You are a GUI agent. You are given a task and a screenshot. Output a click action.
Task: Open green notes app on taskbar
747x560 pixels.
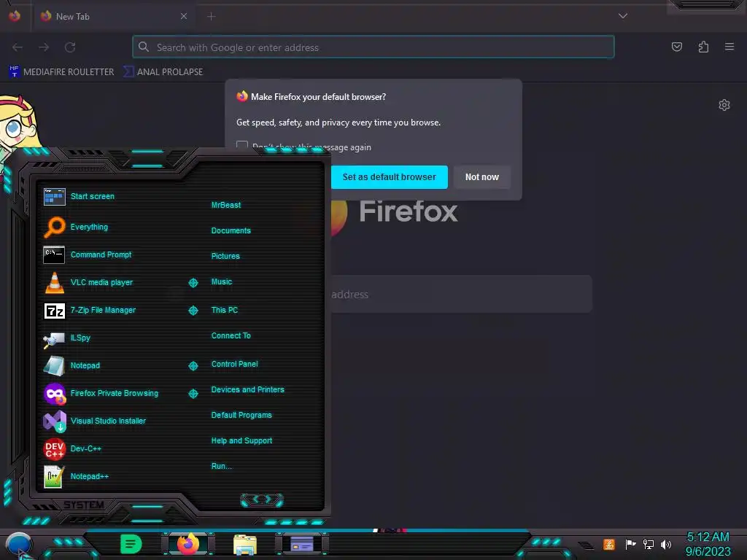131,544
